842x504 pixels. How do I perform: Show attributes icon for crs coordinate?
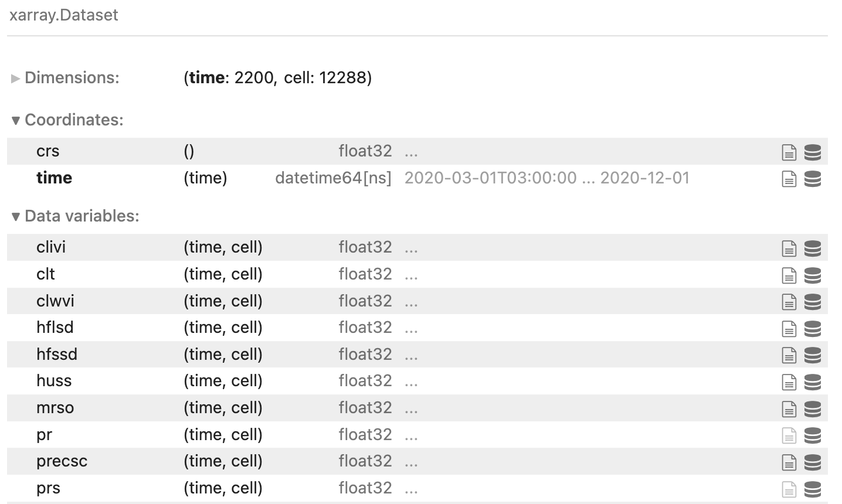pos(789,152)
